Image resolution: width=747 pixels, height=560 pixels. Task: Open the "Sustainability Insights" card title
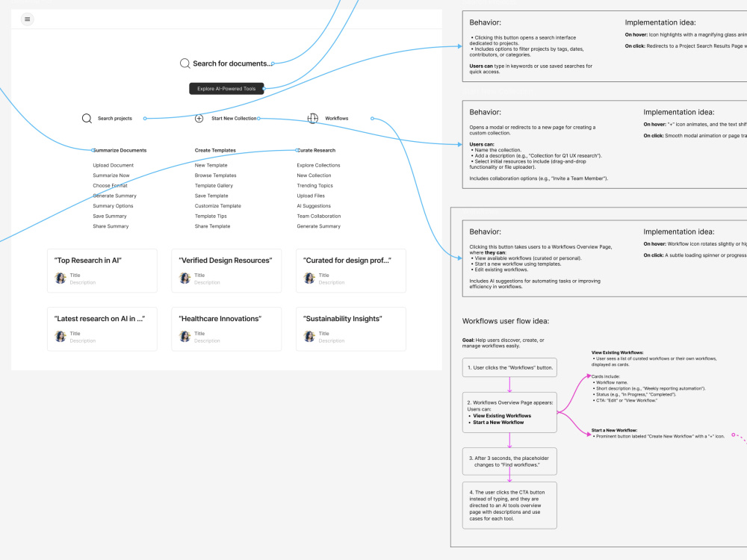pyautogui.click(x=343, y=319)
